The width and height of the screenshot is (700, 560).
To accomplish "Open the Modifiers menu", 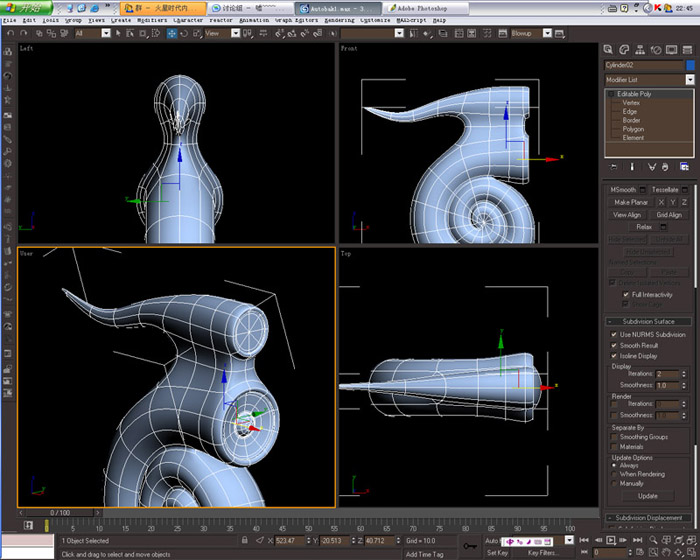I will pyautogui.click(x=152, y=20).
